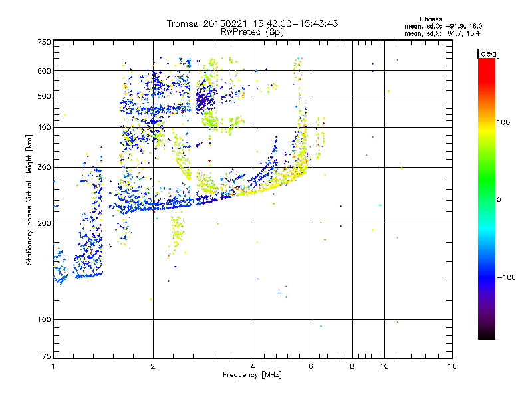Image resolution: width=532 pixels, height=399 pixels.
Task: Click the green region of the colorbar near 0
Action: (487, 190)
